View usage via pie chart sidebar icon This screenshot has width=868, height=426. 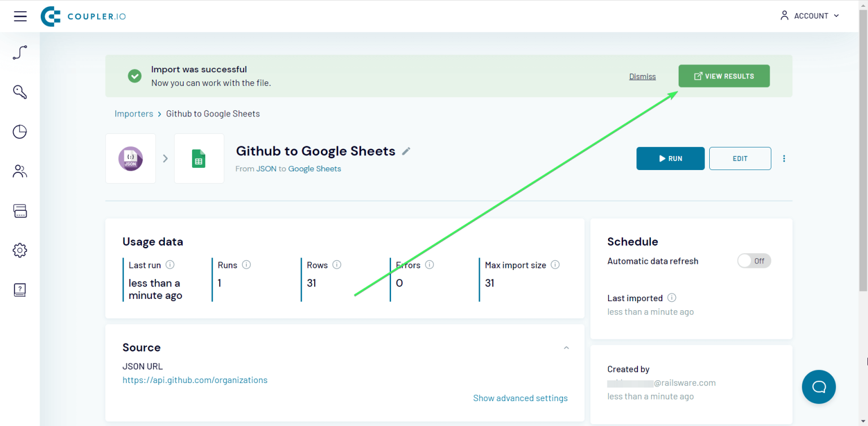click(20, 131)
